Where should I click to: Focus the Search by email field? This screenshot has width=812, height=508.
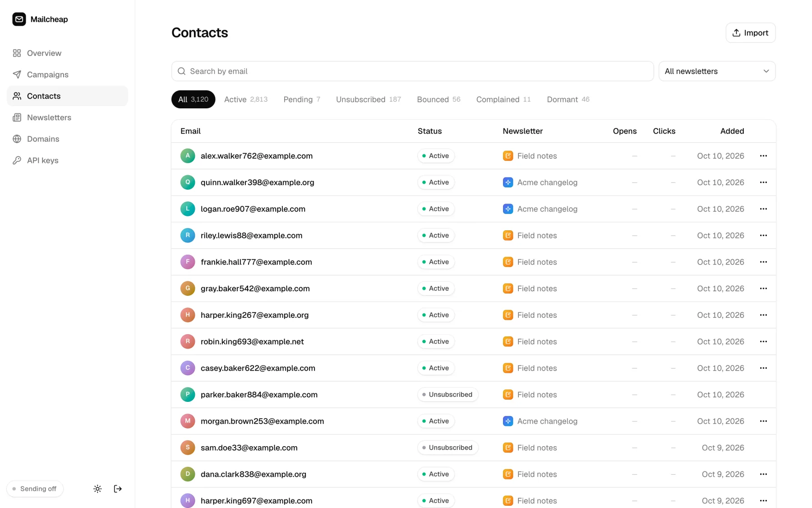click(x=412, y=71)
